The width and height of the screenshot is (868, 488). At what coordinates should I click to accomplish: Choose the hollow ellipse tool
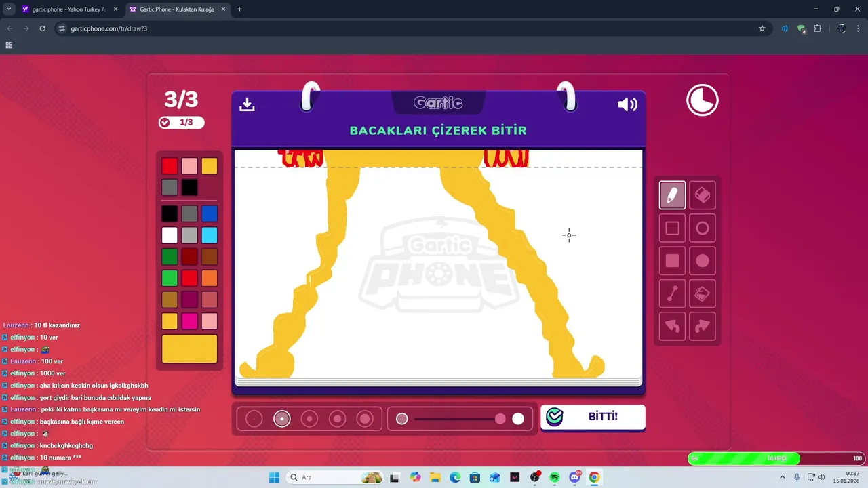tap(703, 228)
